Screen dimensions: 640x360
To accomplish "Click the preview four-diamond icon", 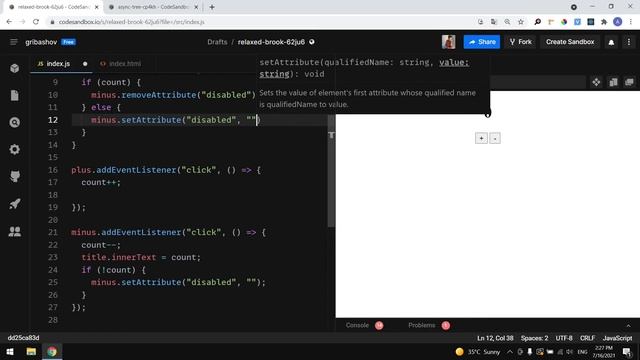I will tap(596, 82).
